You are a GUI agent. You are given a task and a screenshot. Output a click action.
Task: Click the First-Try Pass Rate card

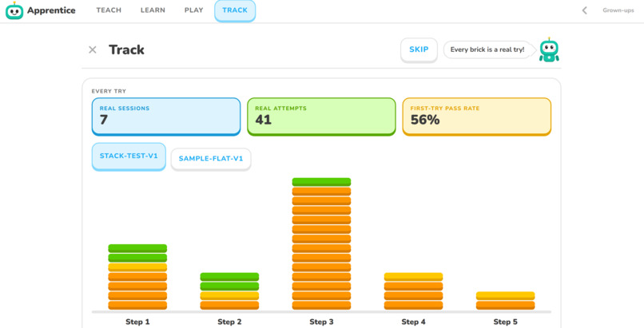click(476, 117)
